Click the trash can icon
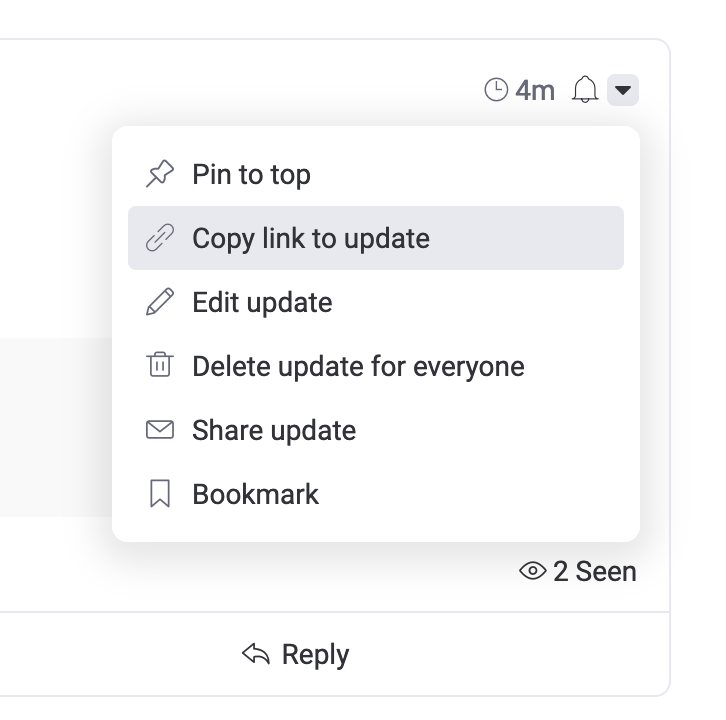The image size is (726, 720). (160, 365)
